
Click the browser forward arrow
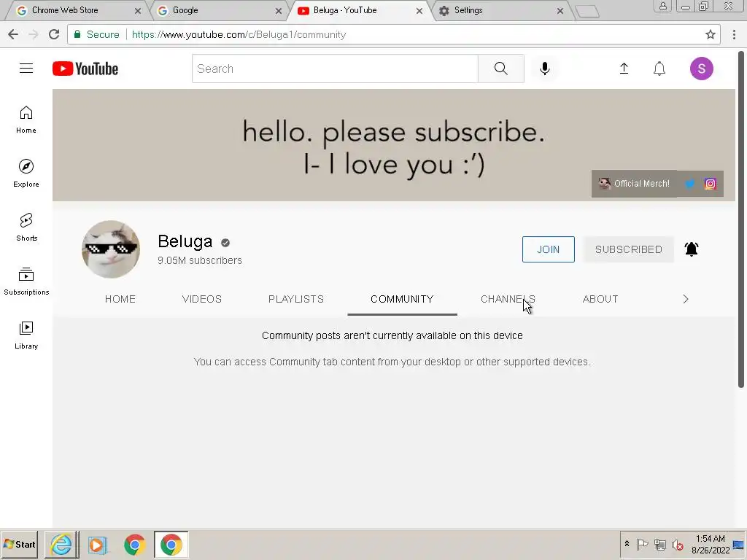coord(34,34)
